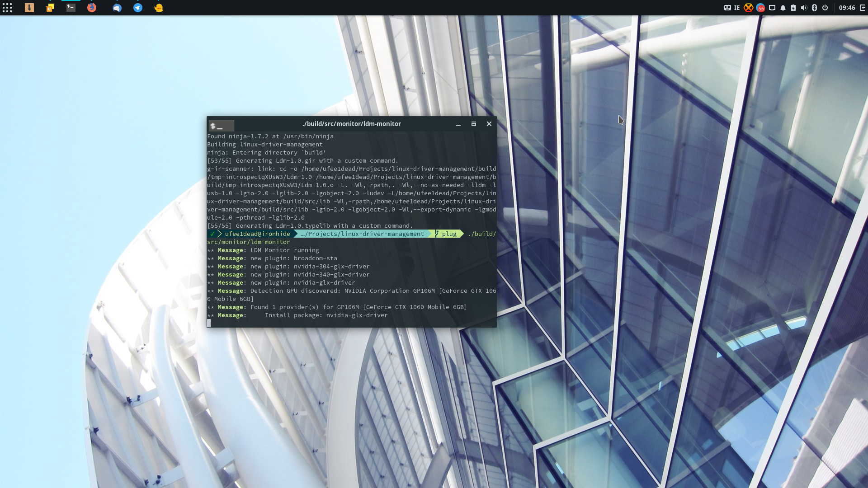Click 'new plugin: broadcom-sta' line
This screenshot has width=868, height=488.
(x=272, y=258)
